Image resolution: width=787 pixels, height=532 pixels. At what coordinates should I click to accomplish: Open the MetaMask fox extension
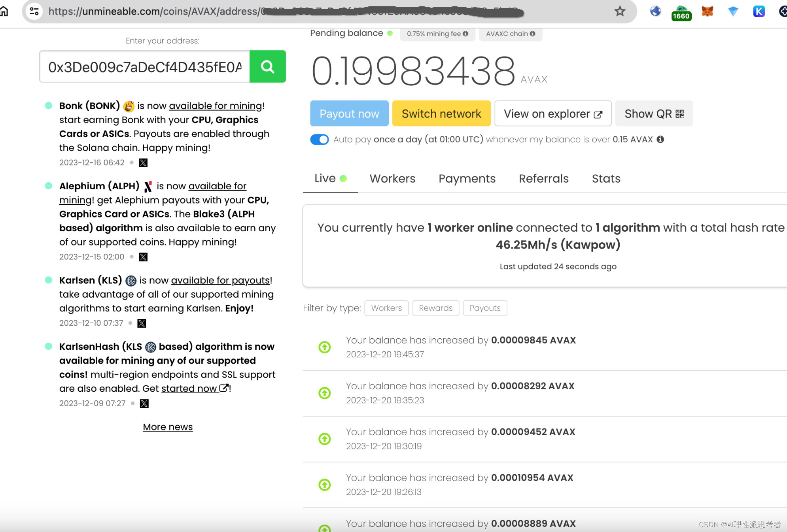[707, 11]
